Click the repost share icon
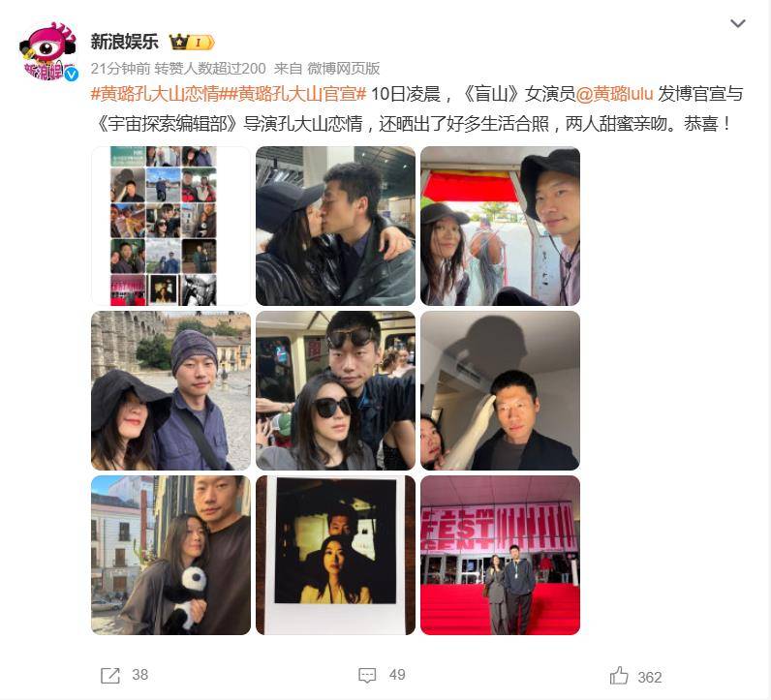 tap(109, 676)
